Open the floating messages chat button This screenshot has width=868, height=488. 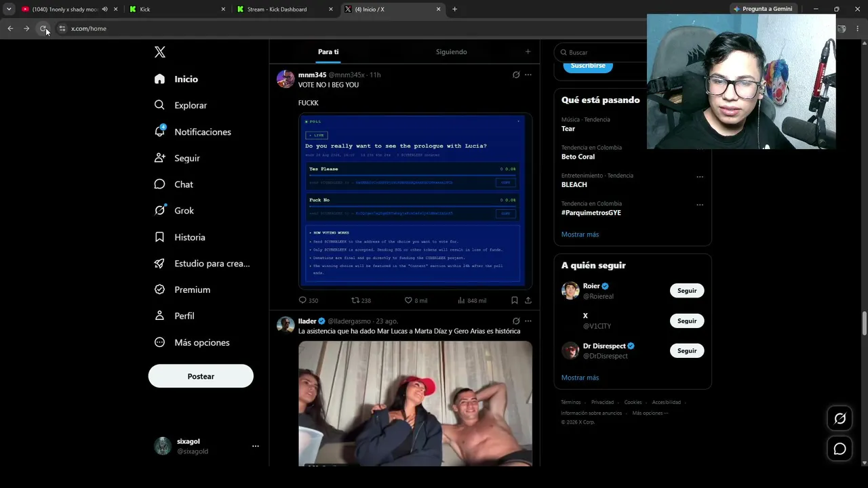tap(840, 449)
